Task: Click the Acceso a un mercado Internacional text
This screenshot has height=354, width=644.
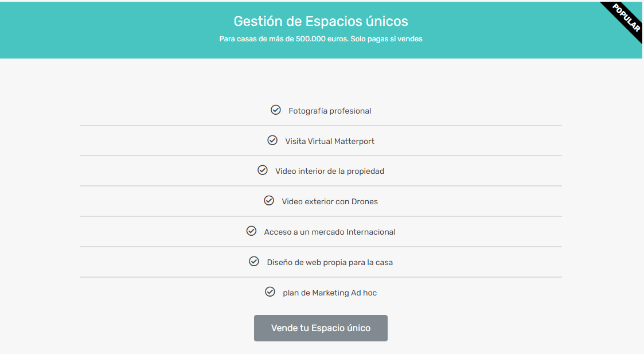Action: 330,232
